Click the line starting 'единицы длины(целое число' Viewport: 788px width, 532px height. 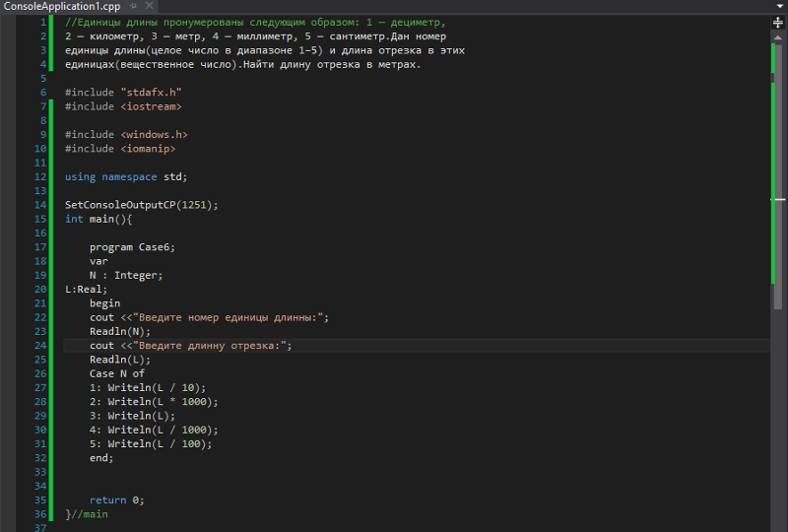pos(265,51)
